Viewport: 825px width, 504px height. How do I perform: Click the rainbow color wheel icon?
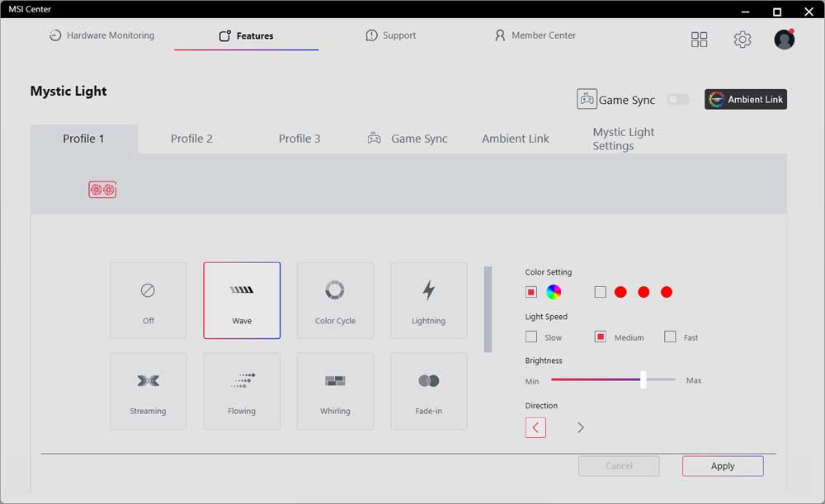tap(554, 292)
